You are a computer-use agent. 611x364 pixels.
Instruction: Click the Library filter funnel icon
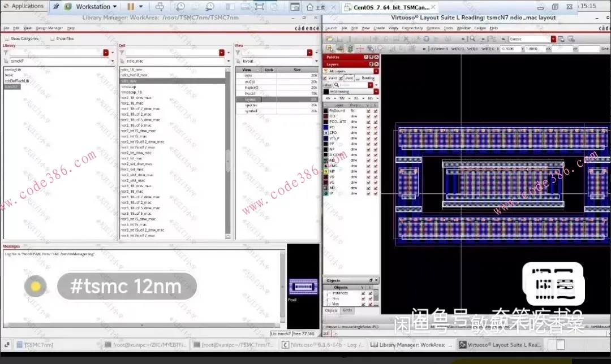(x=6, y=53)
